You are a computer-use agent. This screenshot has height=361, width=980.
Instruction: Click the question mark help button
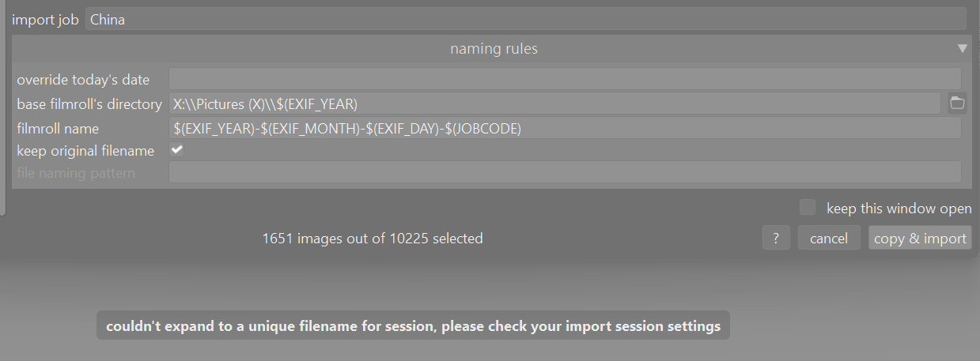tap(776, 239)
